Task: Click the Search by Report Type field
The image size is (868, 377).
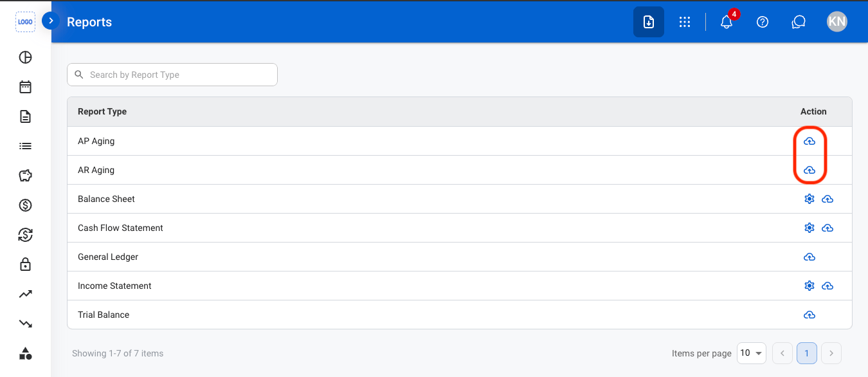Action: (172, 75)
